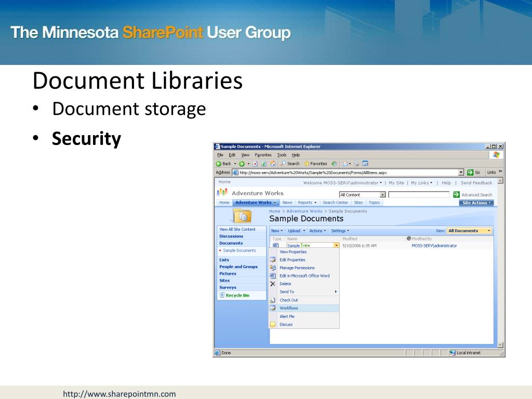Screen dimensions: 532x399
Task: Click the Discuss icon in context menu
Action: point(273,324)
